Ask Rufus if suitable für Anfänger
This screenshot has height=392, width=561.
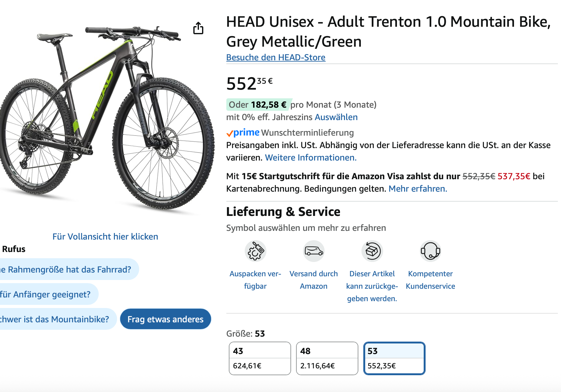[x=47, y=294]
